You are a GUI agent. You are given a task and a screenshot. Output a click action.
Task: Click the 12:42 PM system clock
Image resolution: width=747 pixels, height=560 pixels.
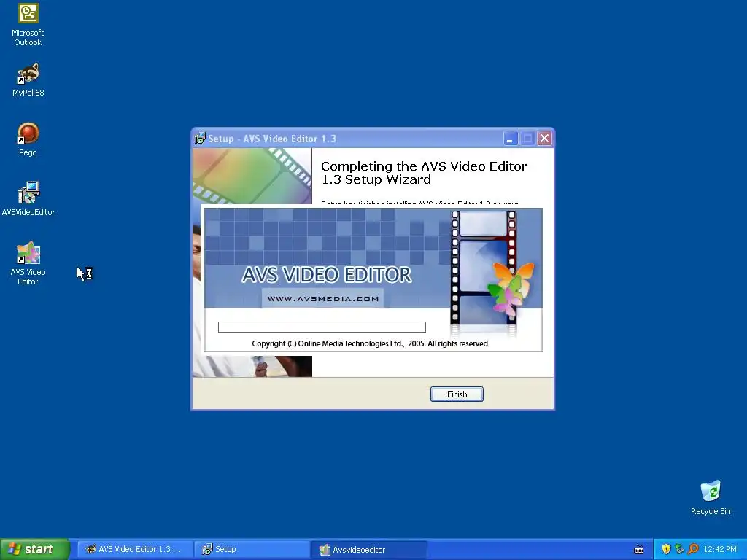(x=720, y=549)
